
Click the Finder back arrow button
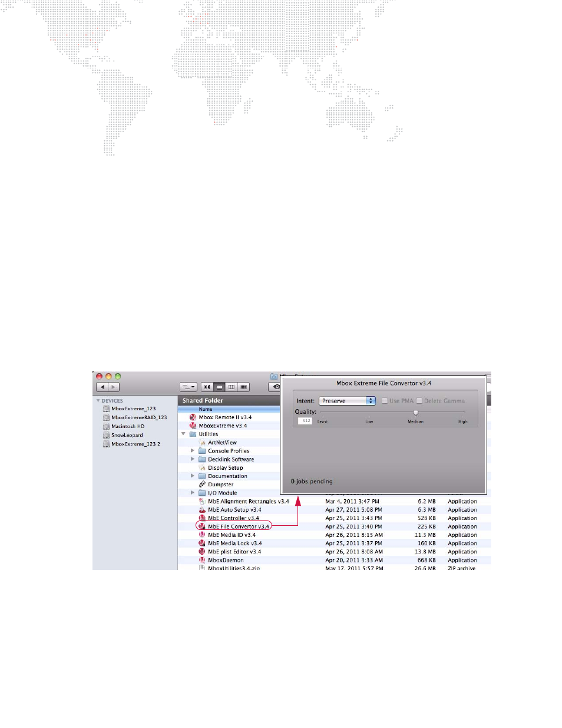click(x=102, y=387)
